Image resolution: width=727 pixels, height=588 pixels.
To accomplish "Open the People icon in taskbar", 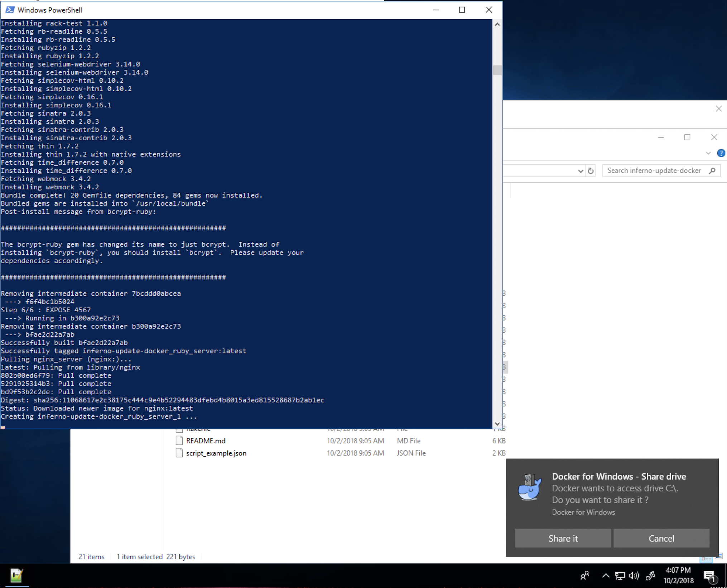I will click(585, 575).
